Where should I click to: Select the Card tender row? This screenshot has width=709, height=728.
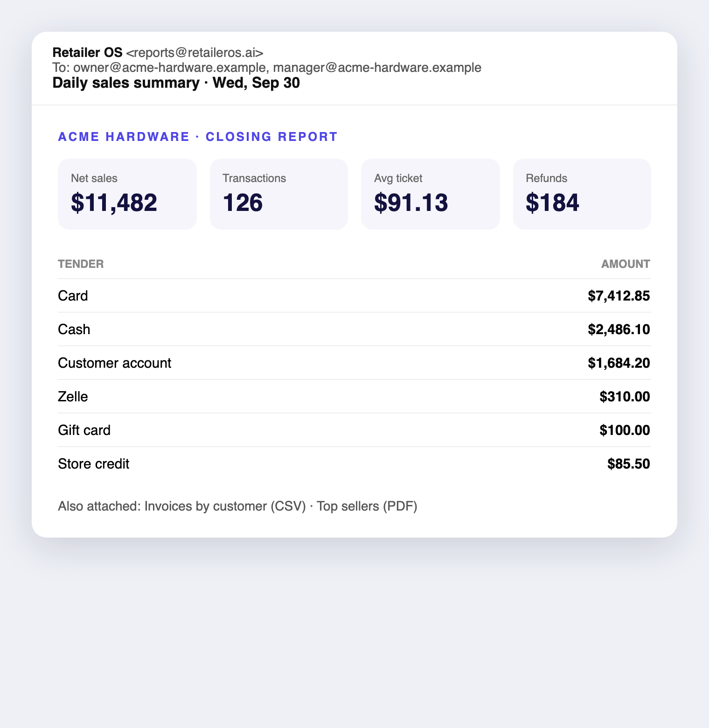tap(354, 296)
